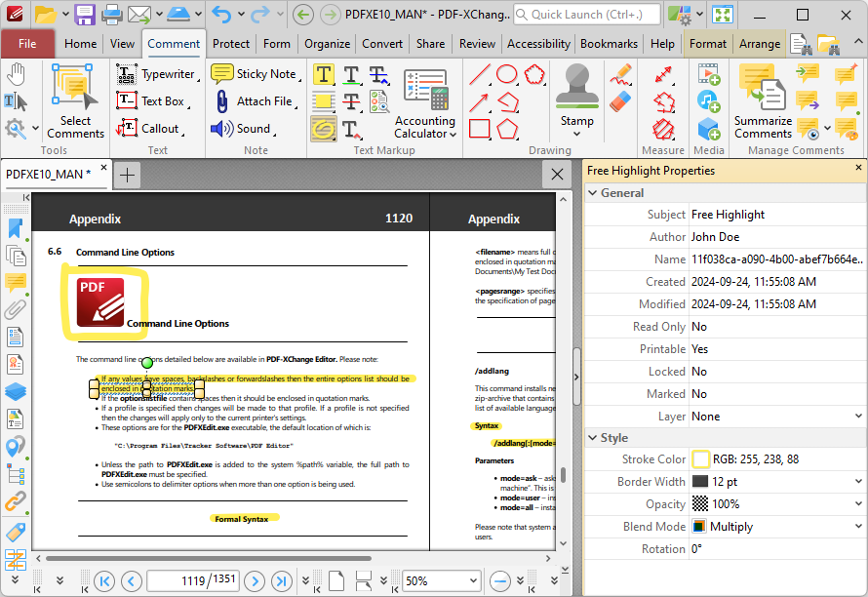The width and height of the screenshot is (868, 597).
Task: Select the Attach File tool
Action: tap(255, 101)
